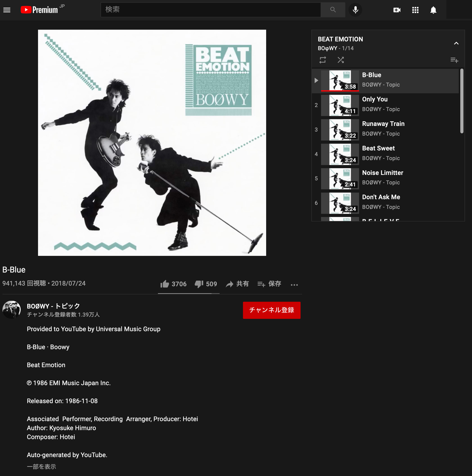
Task: Toggle shuffle playback for the playlist
Action: 341,60
